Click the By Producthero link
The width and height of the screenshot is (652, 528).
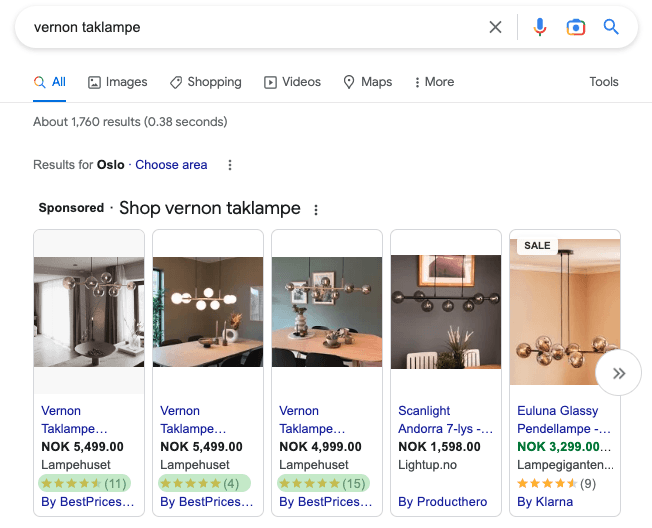442,502
